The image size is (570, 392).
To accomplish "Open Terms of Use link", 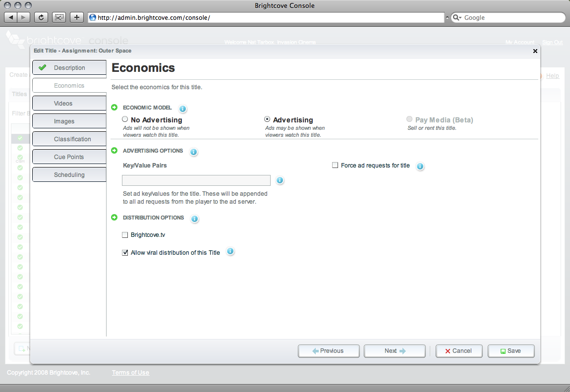I will (130, 372).
